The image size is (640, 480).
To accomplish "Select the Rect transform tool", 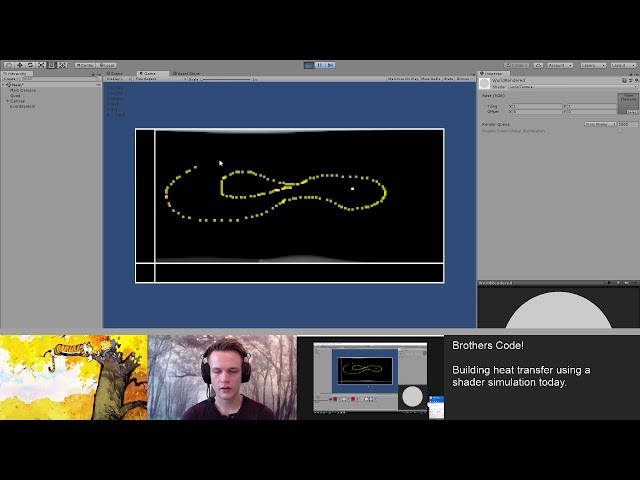I will (x=51, y=65).
